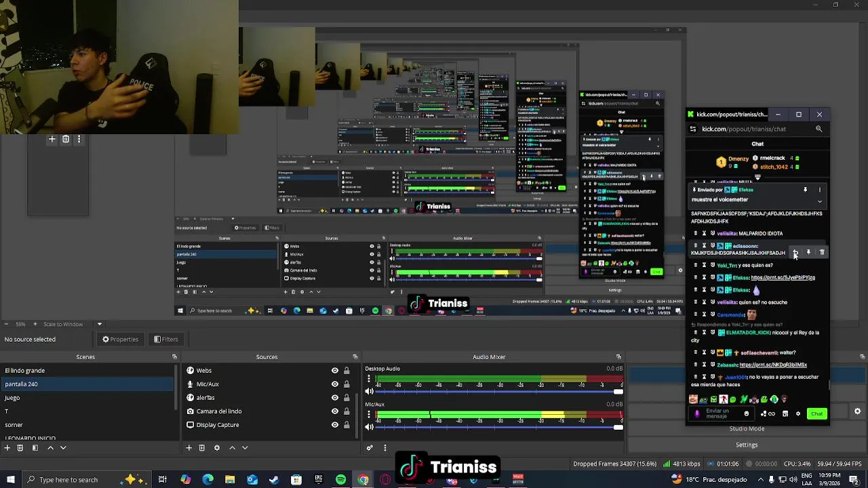Open source properties gear in Sources toolbar
This screenshot has width=868, height=488.
pyautogui.click(x=216, y=448)
